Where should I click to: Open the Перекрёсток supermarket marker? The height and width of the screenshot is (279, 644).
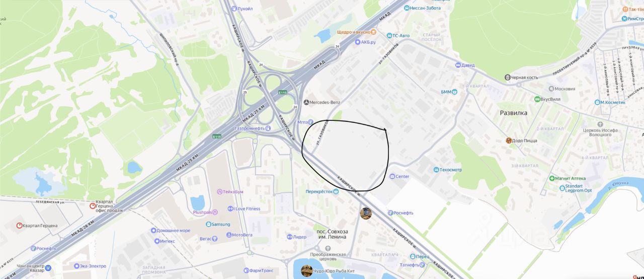coord(336,191)
